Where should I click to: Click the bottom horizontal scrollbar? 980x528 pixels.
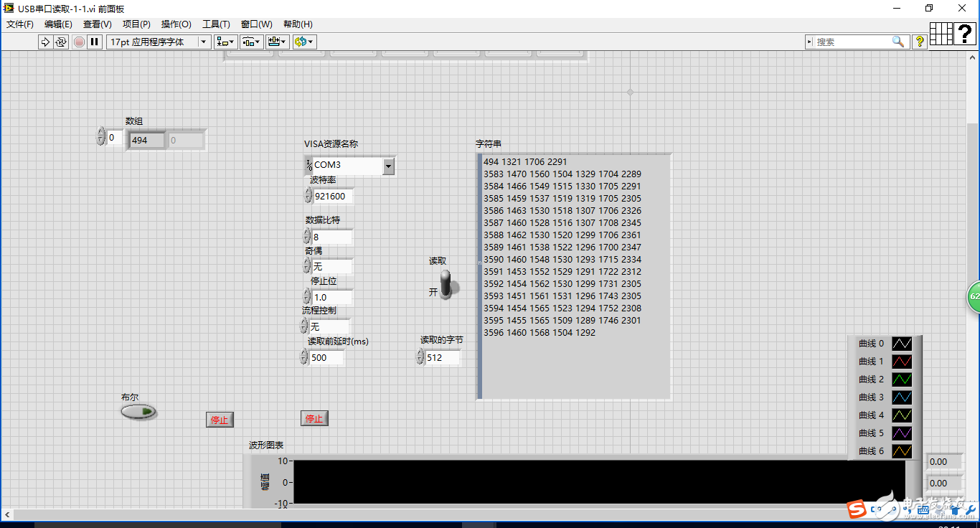coord(484,515)
